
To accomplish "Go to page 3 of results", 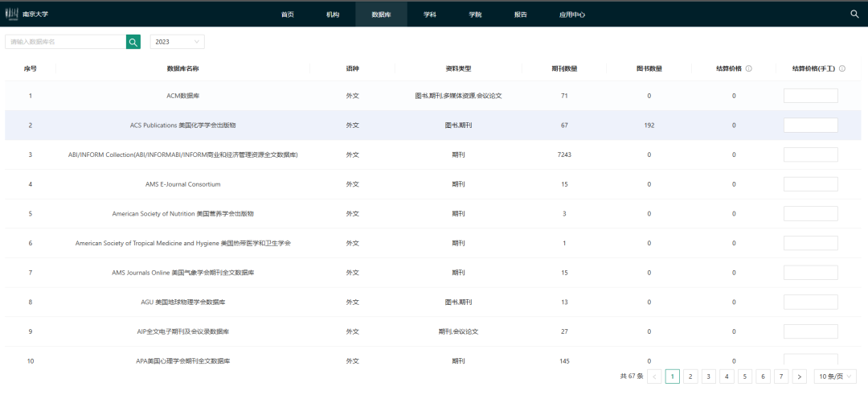I will 708,376.
